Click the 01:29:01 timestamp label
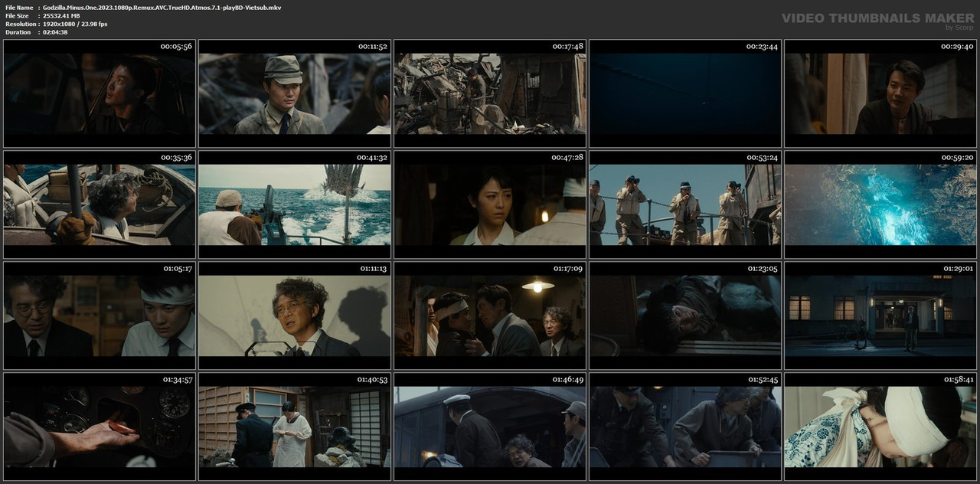 pyautogui.click(x=957, y=269)
